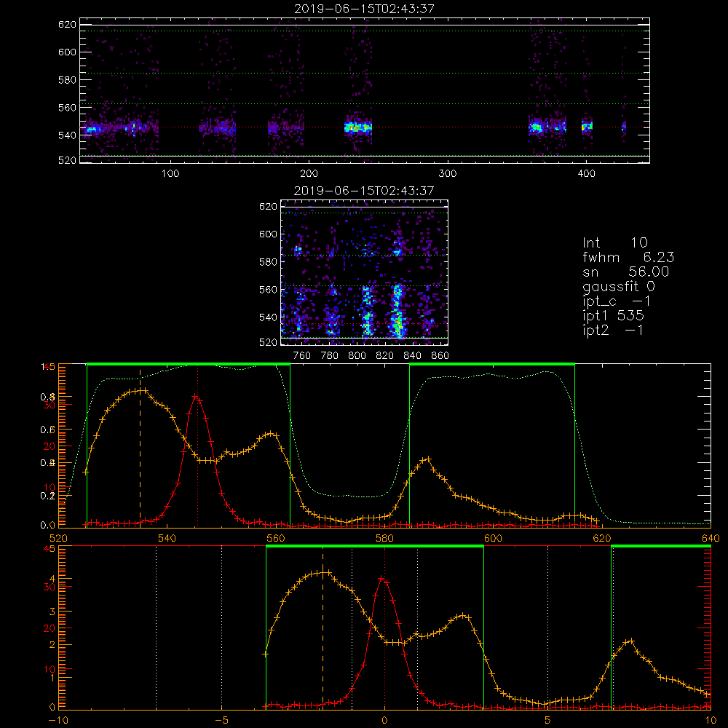Select the 'fwhm 6.23' parameter text
Image resolution: width=728 pixels, height=728 pixels.
pos(628,257)
